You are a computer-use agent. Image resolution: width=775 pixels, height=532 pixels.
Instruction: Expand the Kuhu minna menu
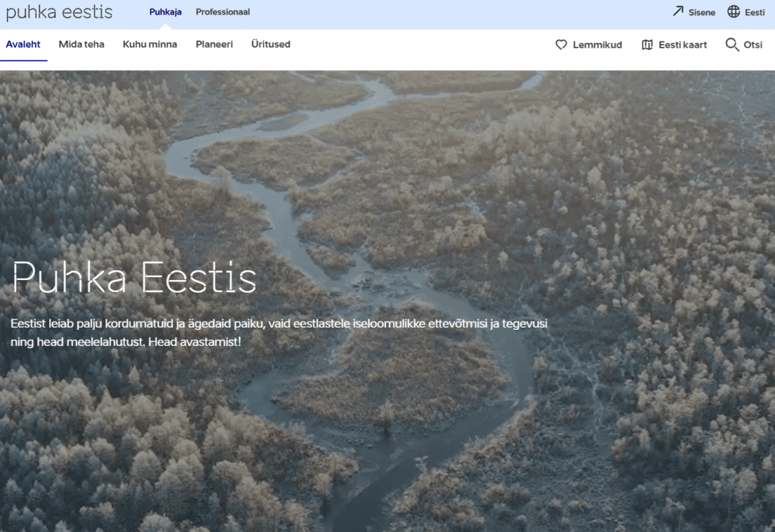150,45
